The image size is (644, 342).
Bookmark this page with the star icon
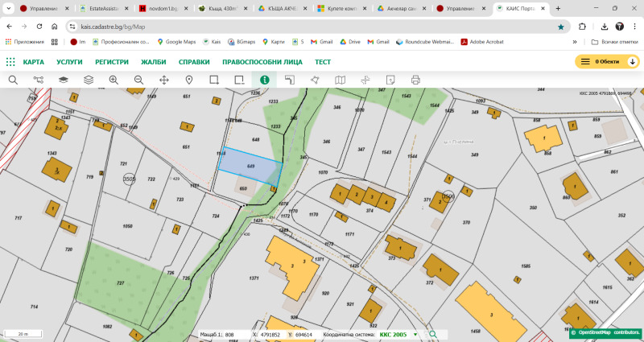pos(560,26)
